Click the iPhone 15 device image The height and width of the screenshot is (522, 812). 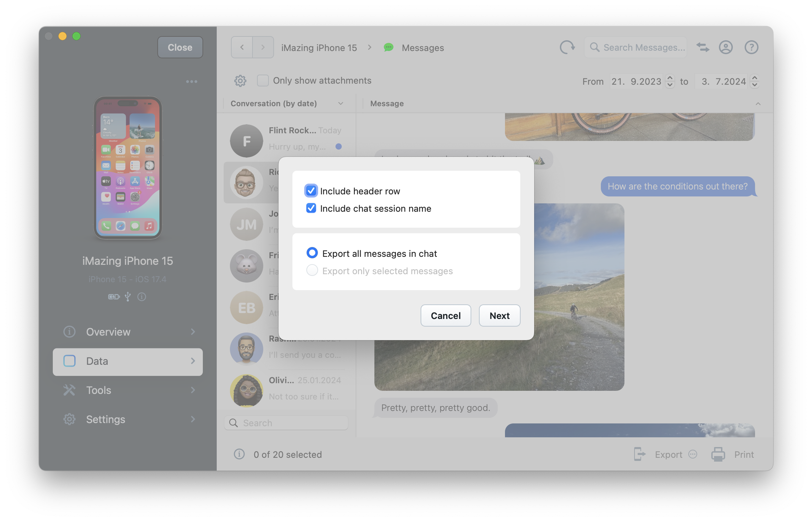point(128,168)
